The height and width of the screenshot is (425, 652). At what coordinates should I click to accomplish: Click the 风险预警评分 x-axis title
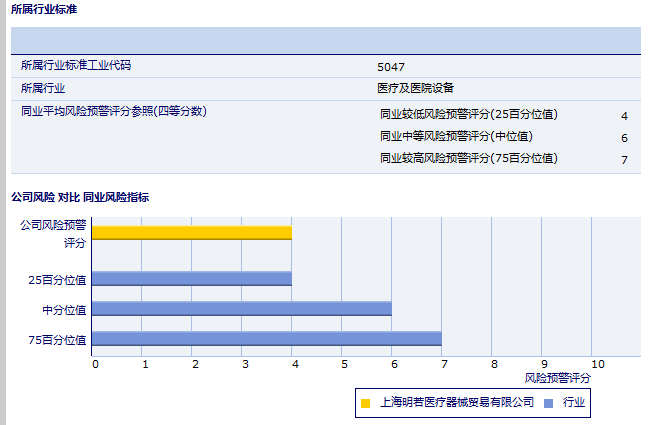(558, 379)
